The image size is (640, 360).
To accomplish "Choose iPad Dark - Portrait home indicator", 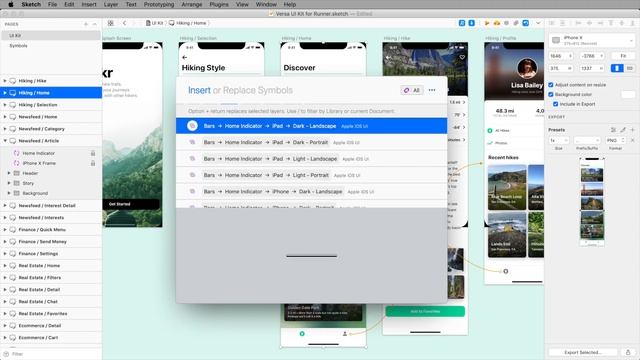I will pyautogui.click(x=311, y=142).
